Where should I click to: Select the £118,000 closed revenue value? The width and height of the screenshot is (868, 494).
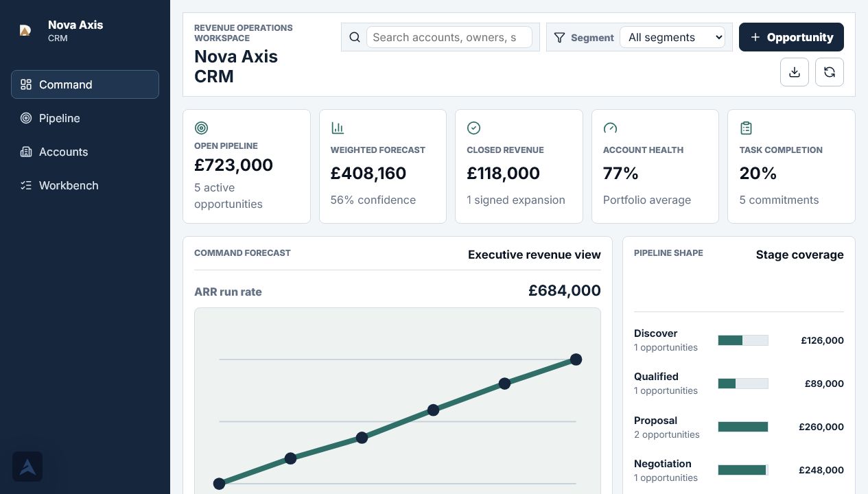pos(504,173)
